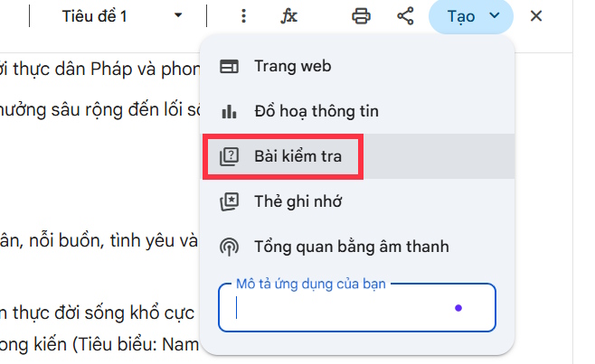Image resolution: width=595 pixels, height=364 pixels.
Task: Click the web page icon beside Trang web
Action: tap(230, 66)
